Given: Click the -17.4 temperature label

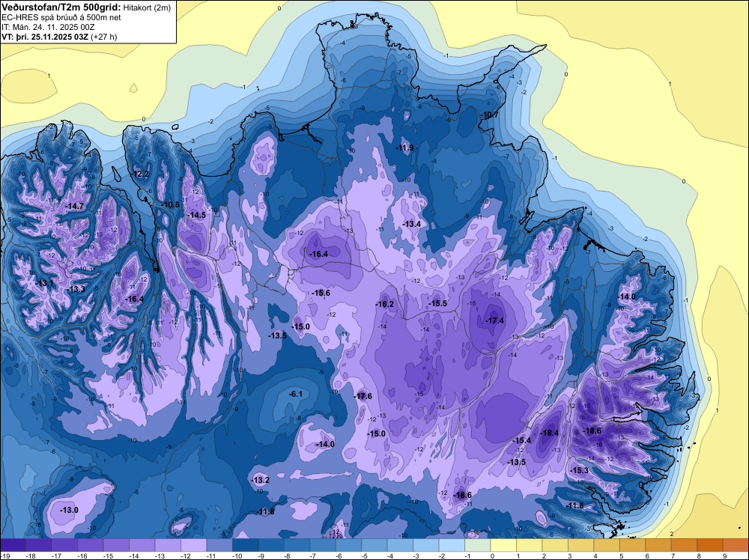Looking at the screenshot, I should click(x=494, y=321).
